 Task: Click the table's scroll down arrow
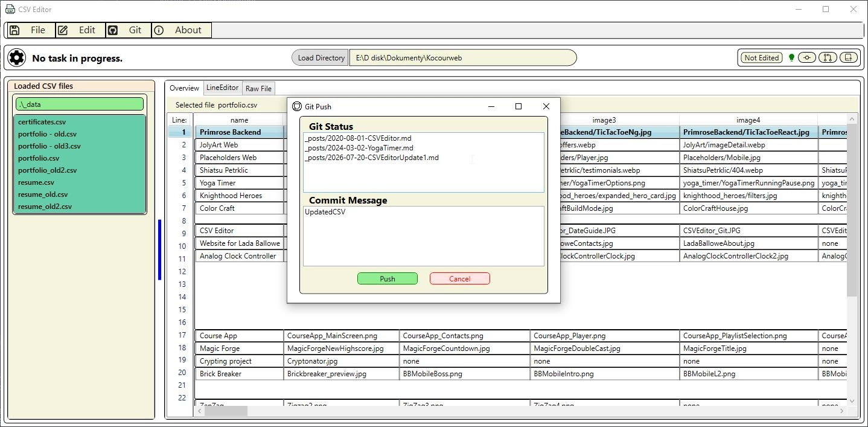pyautogui.click(x=852, y=401)
